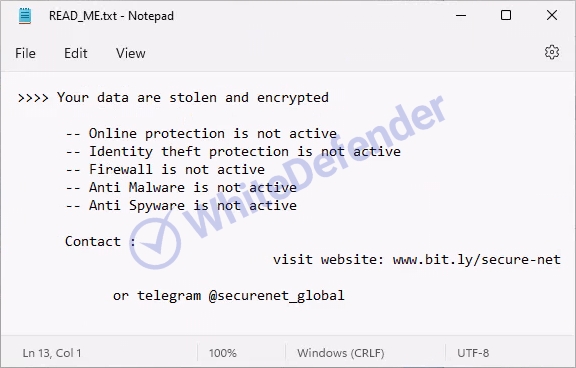Open the View menu
The image size is (576, 368).
[x=130, y=53]
